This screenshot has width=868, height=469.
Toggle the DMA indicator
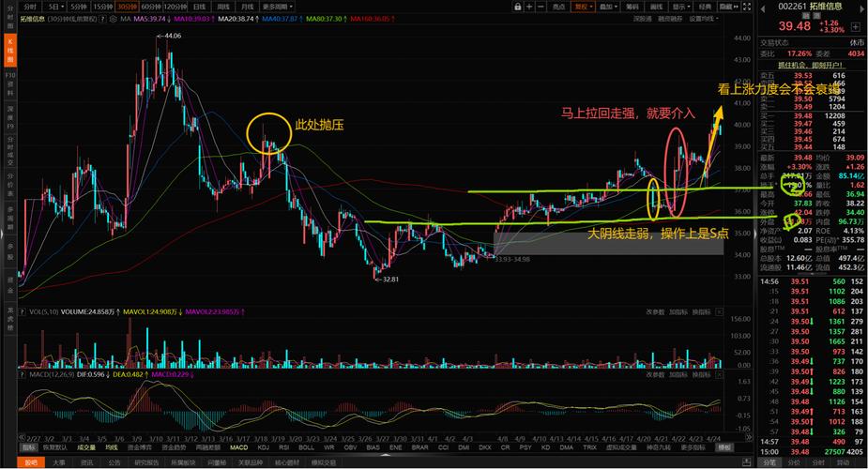(566, 447)
